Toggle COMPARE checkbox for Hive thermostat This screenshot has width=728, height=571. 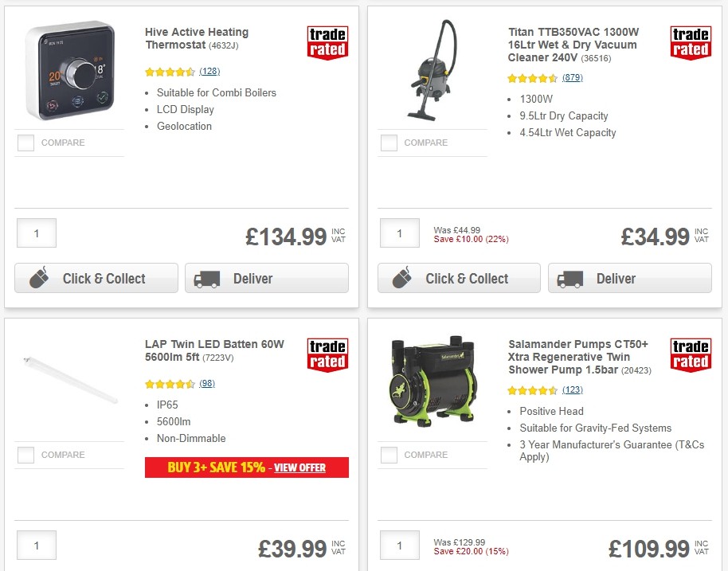tap(25, 143)
